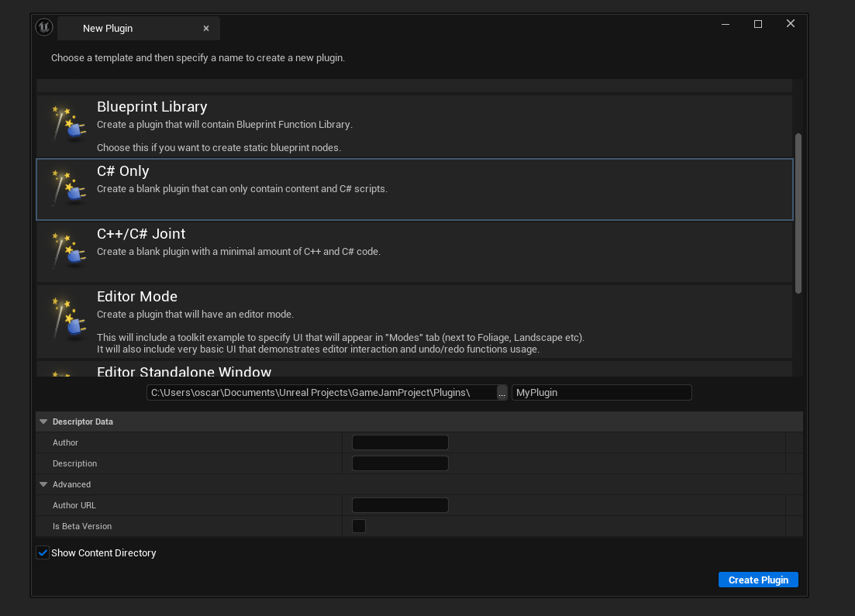This screenshot has width=855, height=616.
Task: Click the Description input field
Action: (x=400, y=464)
